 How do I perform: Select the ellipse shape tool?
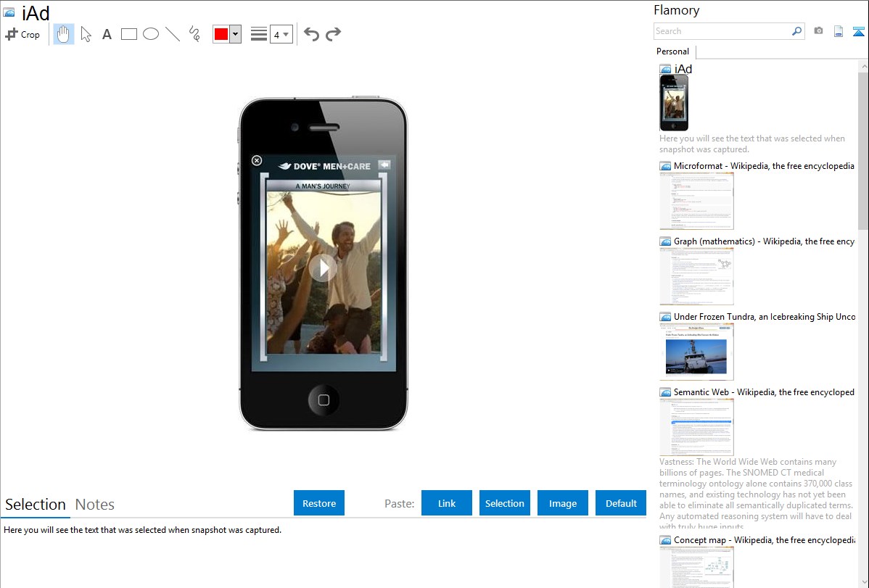(151, 34)
